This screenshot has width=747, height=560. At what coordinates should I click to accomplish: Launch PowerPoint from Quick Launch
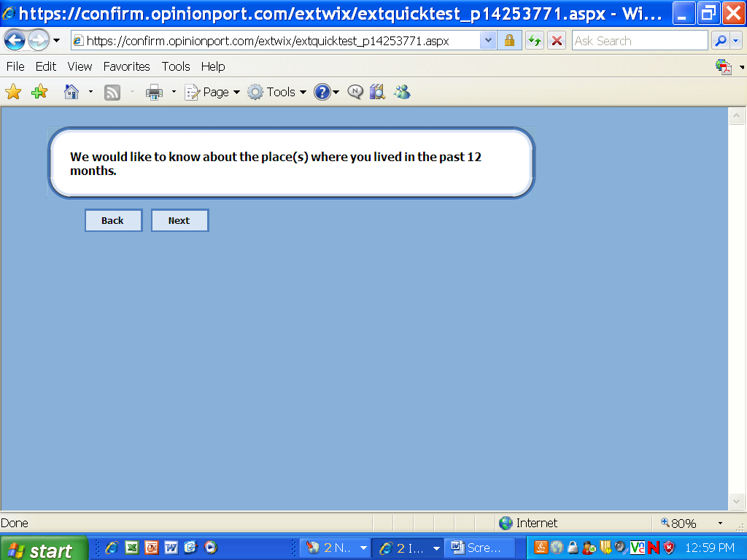click(x=152, y=548)
